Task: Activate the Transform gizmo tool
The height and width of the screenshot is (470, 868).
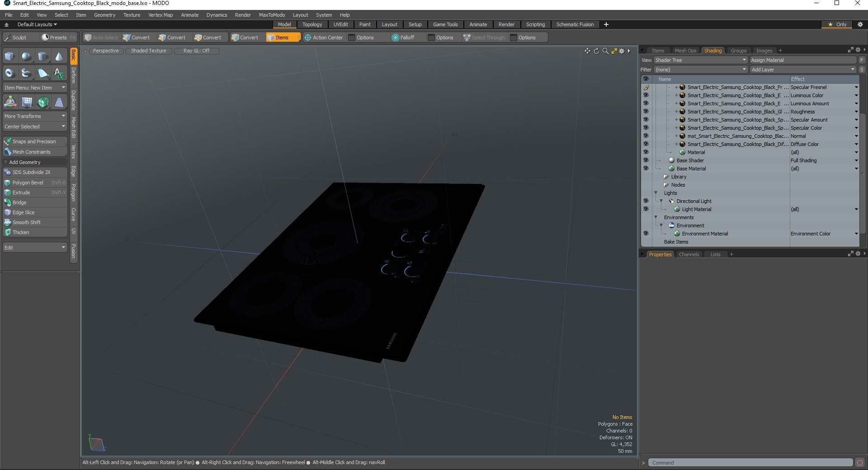Action: (10, 103)
